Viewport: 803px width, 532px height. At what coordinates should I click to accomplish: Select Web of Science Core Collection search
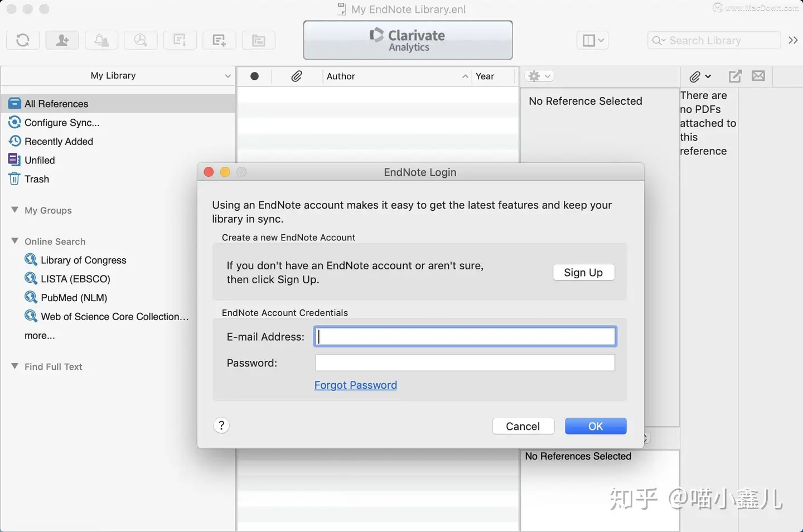tap(115, 317)
